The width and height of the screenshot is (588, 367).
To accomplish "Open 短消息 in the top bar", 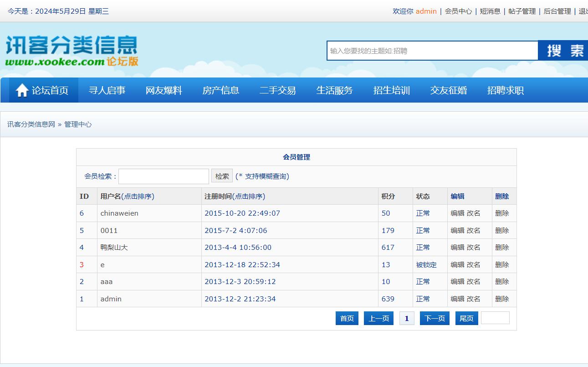I will point(490,11).
